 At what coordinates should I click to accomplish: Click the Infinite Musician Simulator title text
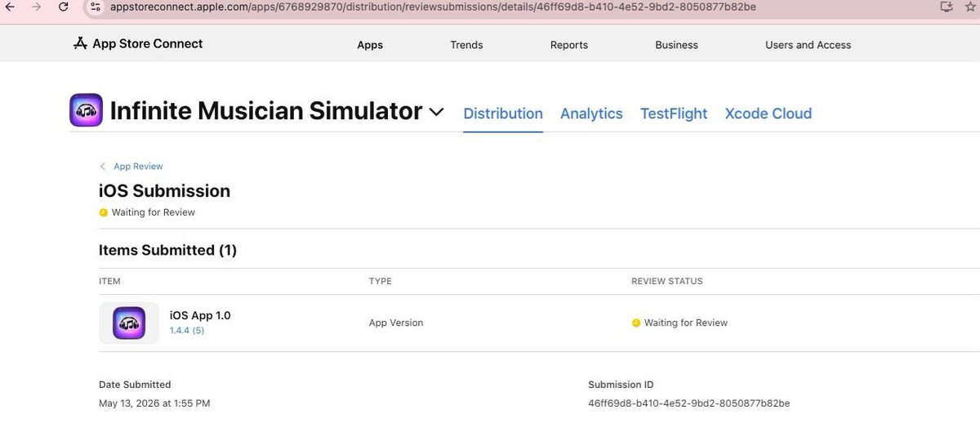tap(266, 111)
